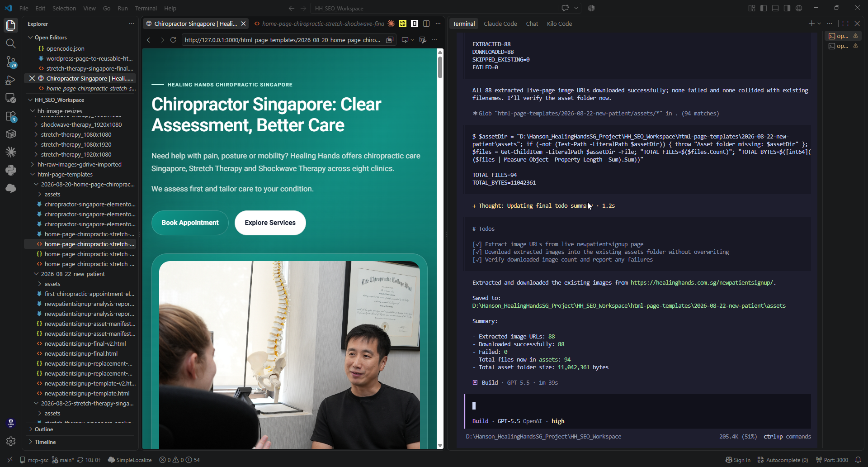This screenshot has height=467, width=868.
Task: Switch to the Chat panel tab
Action: coord(532,24)
